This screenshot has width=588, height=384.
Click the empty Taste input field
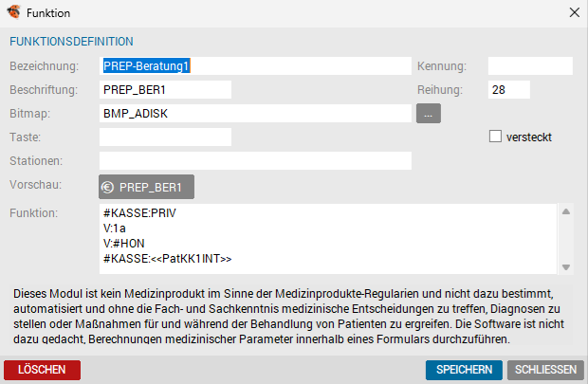point(165,137)
